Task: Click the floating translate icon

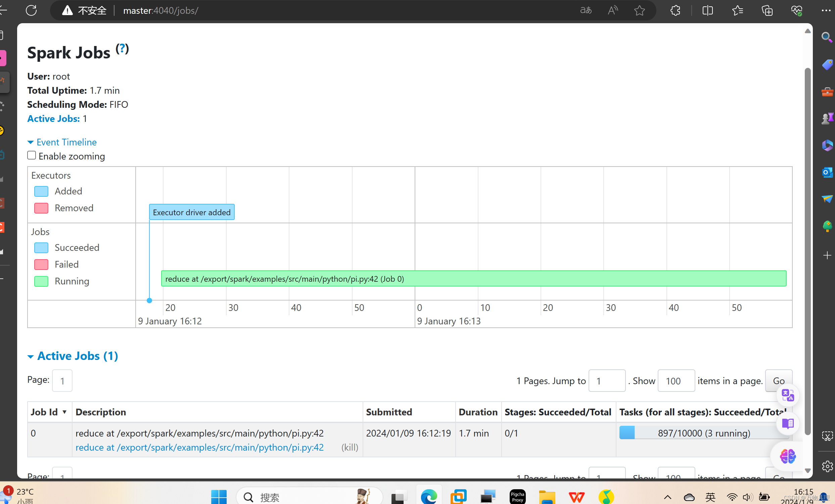Action: click(788, 395)
